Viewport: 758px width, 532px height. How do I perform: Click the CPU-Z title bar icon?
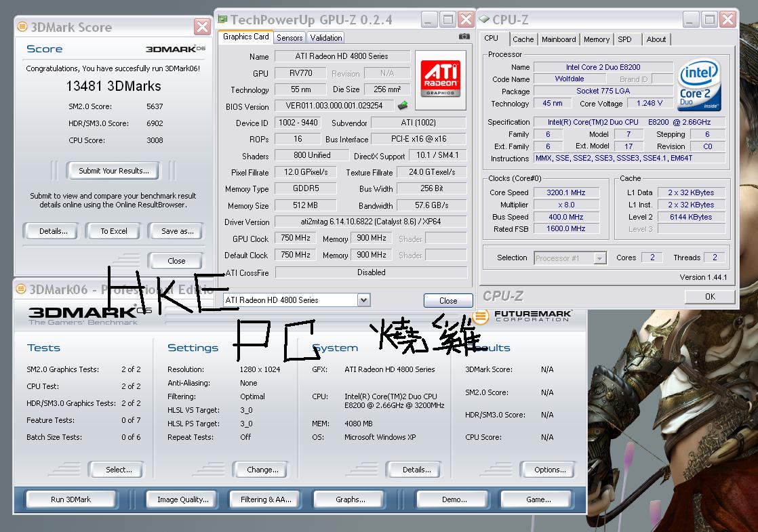coord(484,20)
